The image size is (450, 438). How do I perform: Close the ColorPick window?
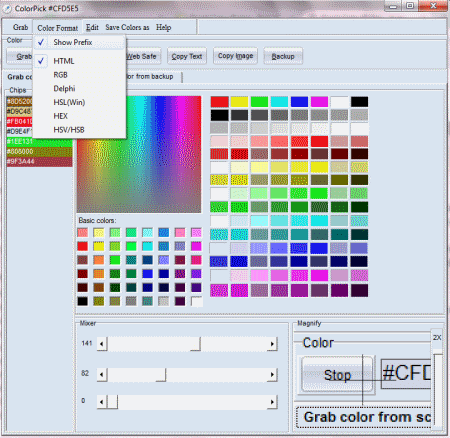coord(433,6)
